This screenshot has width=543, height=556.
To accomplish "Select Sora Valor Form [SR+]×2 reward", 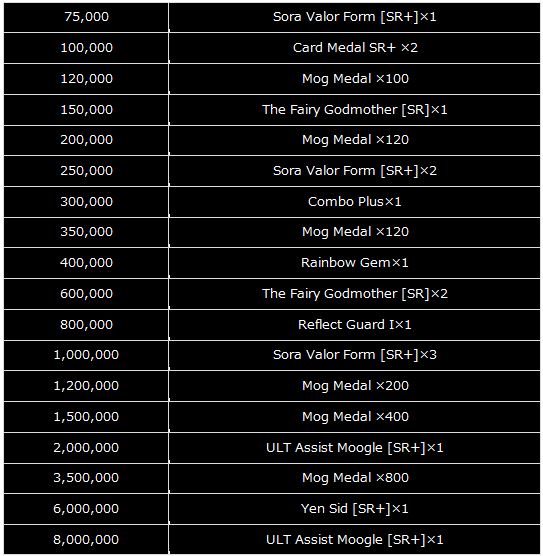I will coord(355,171).
